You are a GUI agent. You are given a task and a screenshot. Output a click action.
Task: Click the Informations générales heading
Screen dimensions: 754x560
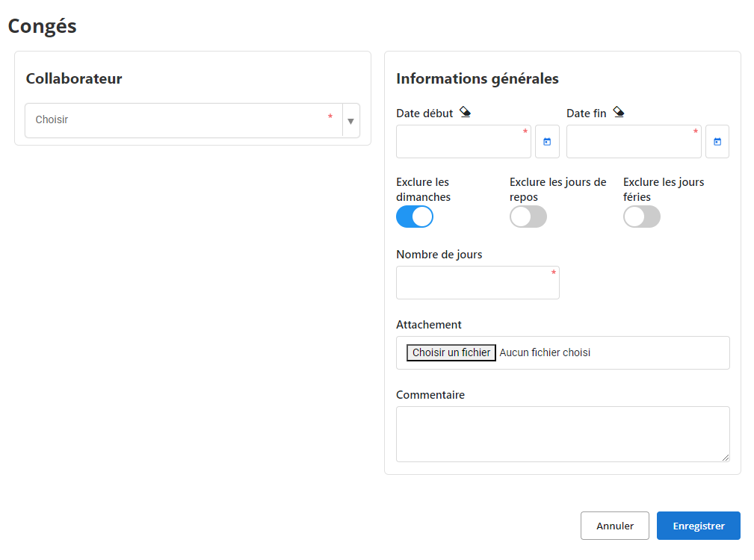pos(478,78)
